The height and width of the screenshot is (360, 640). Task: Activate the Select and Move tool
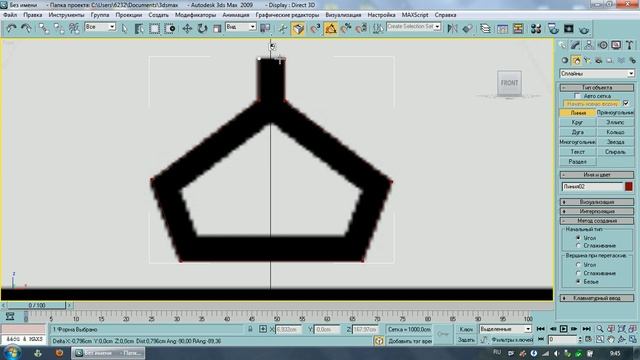pos(187,28)
